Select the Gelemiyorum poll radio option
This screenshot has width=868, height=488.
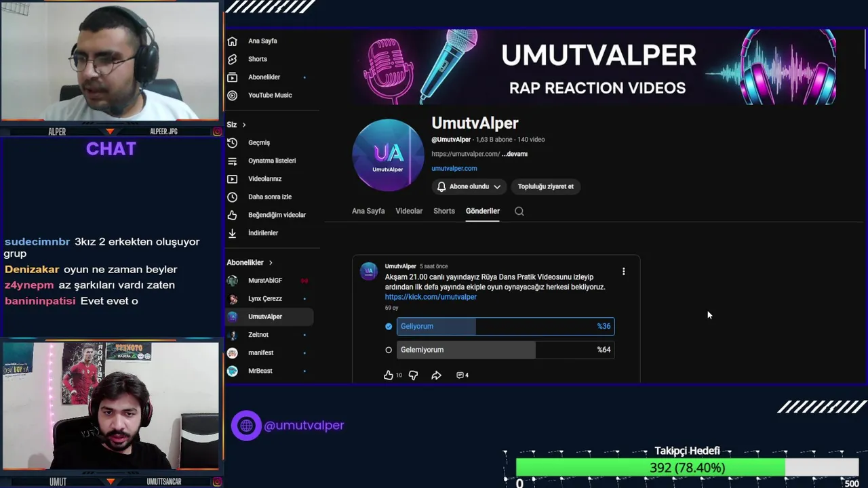(x=389, y=350)
